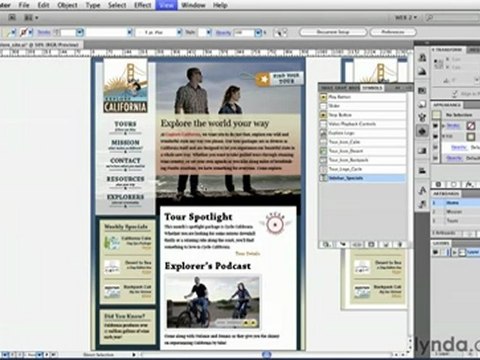Toggle the Stroke visibility eye in Appearance
Viewport: 480px width, 360px height.
435,126
